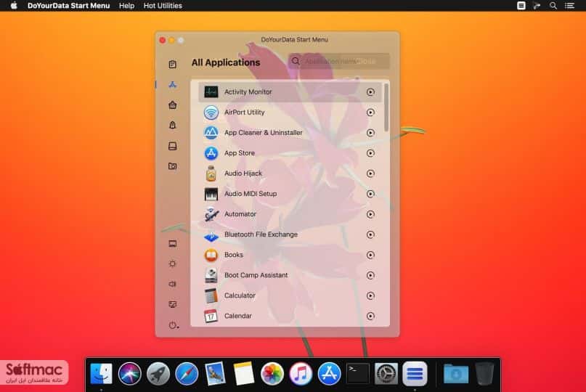Open the DoYourData Start Menu menu
Screen dimensions: 586x392
tap(68, 6)
